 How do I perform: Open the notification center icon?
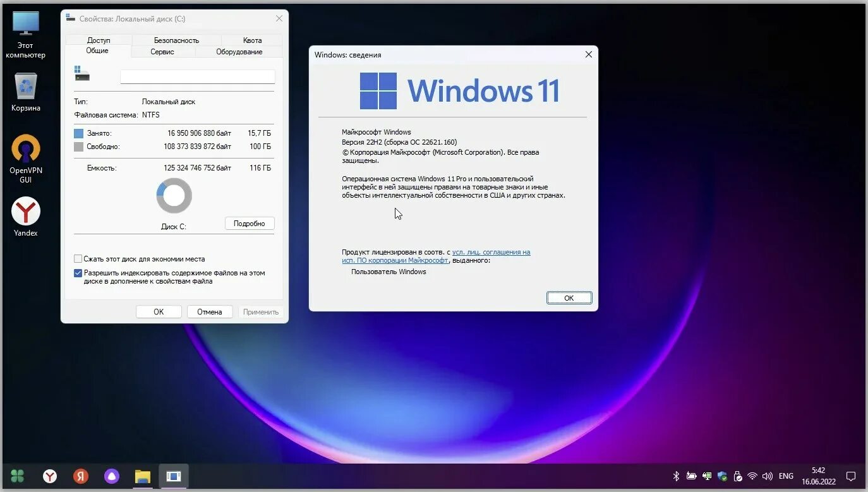tap(851, 476)
